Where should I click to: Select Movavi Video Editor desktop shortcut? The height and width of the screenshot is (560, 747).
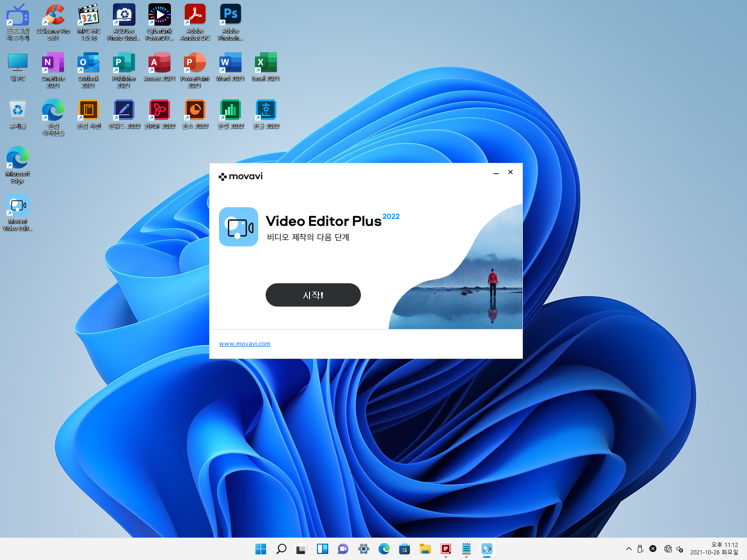coord(18,213)
